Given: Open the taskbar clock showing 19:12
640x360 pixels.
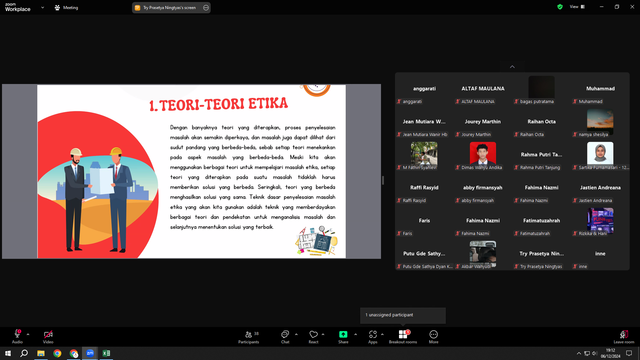Looking at the screenshot, I should (610, 353).
